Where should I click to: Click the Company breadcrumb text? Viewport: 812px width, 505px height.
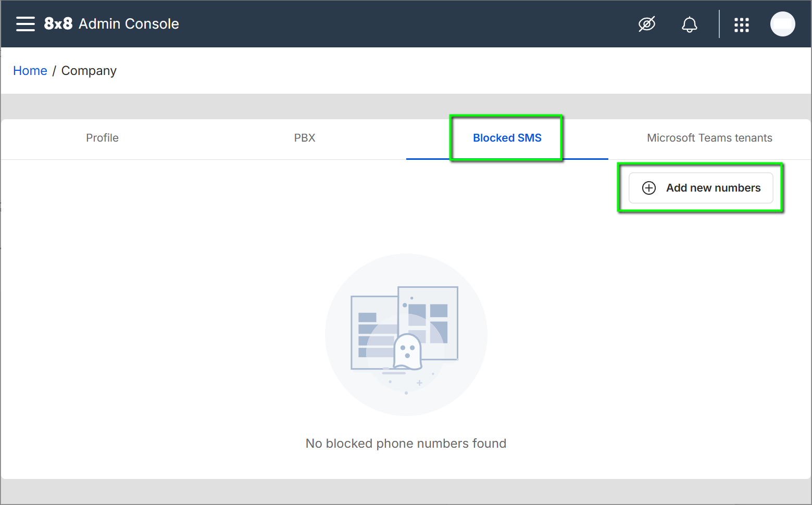(89, 71)
